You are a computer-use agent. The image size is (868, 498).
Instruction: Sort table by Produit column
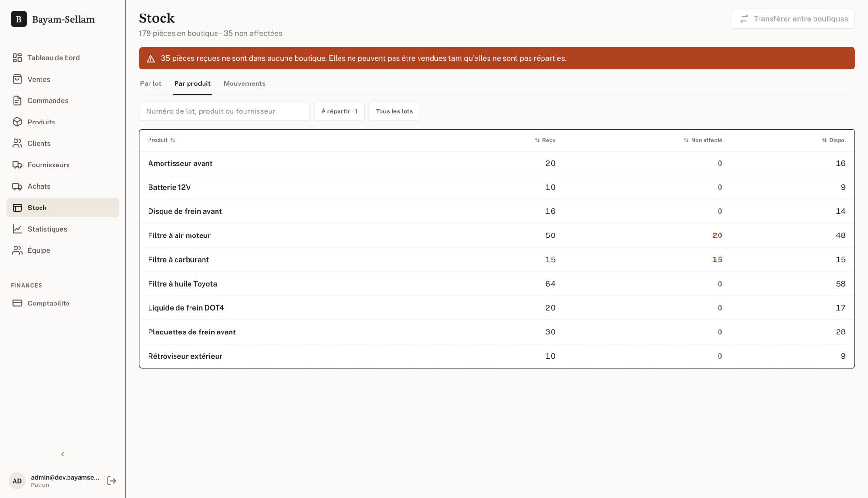162,140
